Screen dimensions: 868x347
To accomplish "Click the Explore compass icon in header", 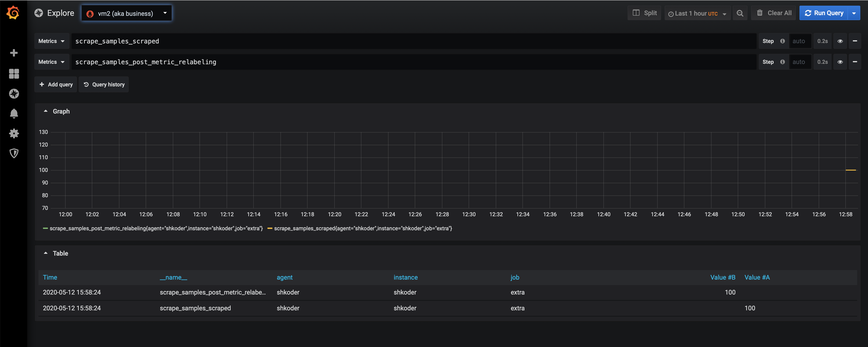I will point(39,13).
